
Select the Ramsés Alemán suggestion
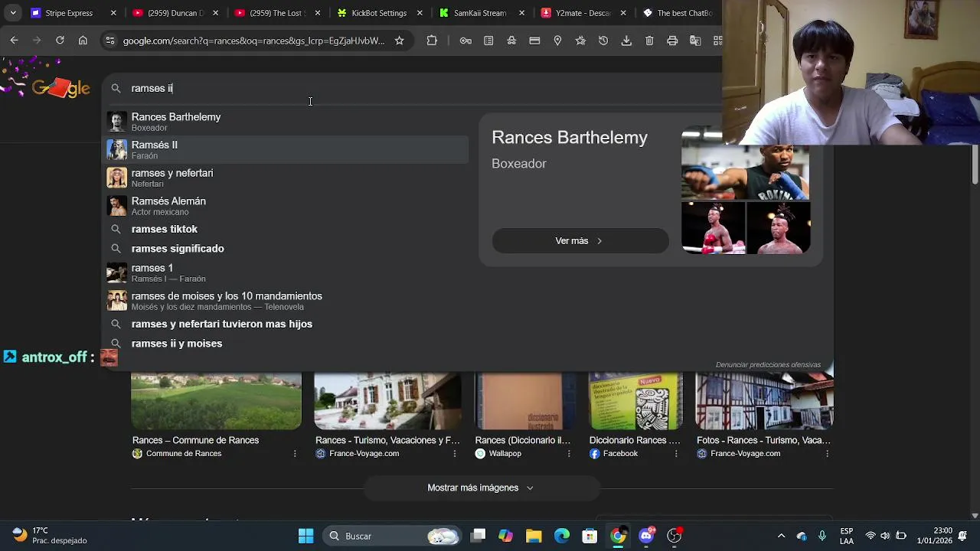point(286,206)
